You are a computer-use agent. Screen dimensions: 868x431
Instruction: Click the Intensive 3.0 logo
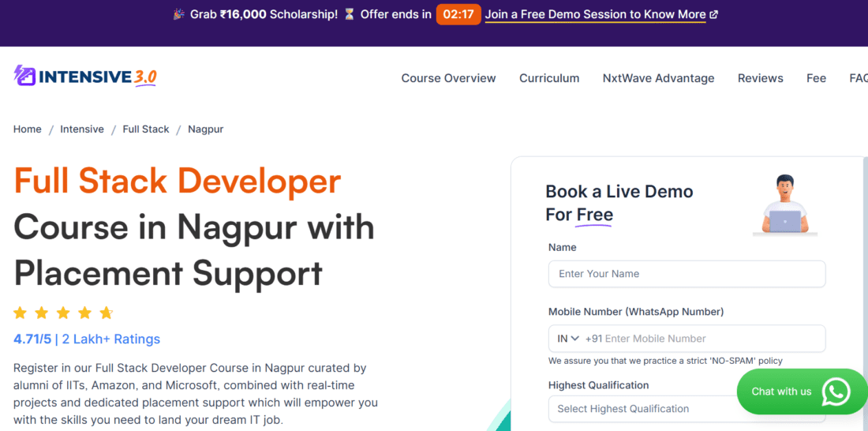coord(85,77)
